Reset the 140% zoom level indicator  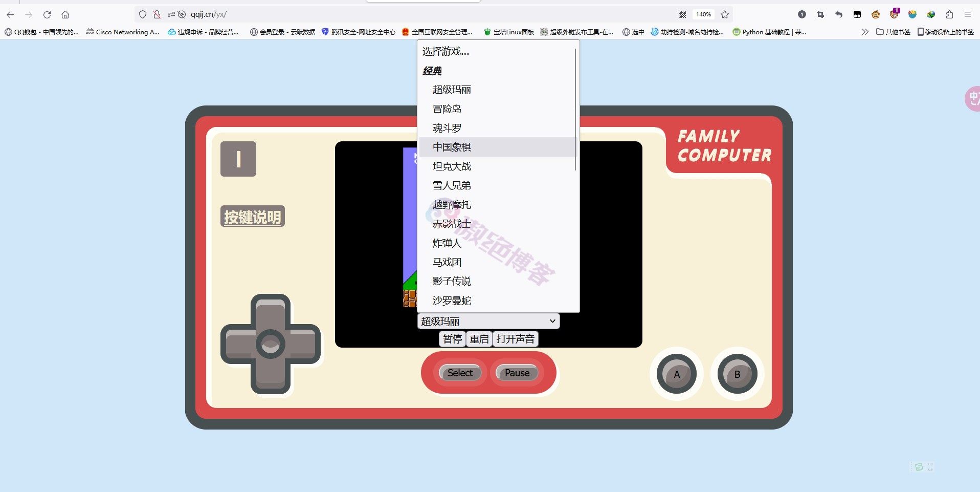703,14
